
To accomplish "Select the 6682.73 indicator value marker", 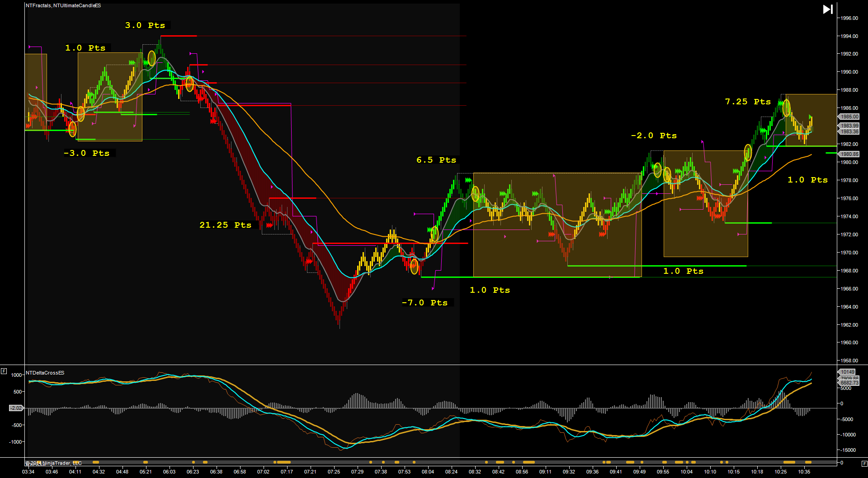I will [x=849, y=383].
